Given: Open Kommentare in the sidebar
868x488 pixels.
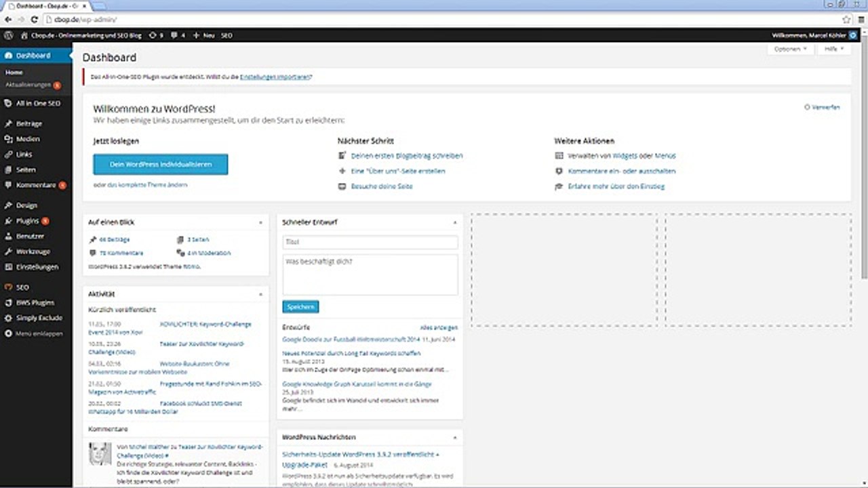Looking at the screenshot, I should coord(36,185).
